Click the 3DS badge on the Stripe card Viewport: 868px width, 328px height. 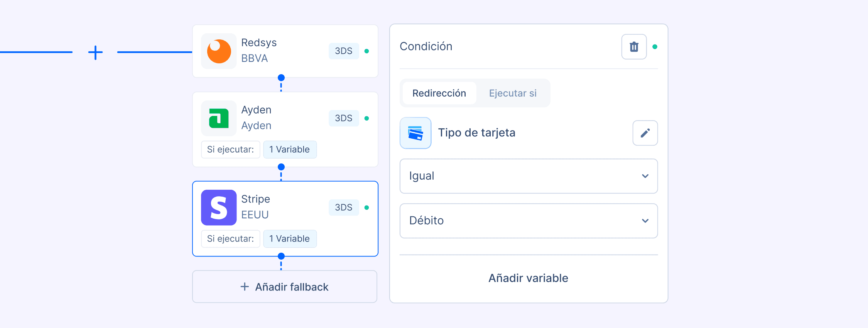click(343, 207)
